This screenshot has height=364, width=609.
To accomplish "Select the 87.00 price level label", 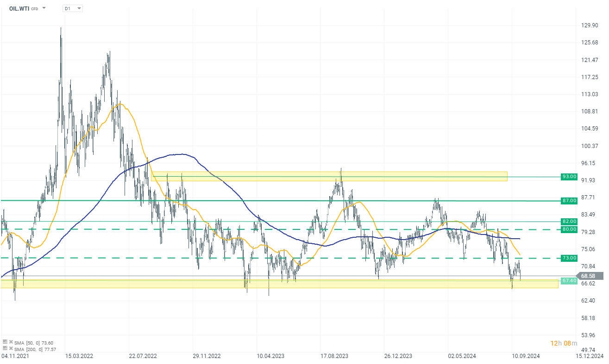I will tap(569, 201).
